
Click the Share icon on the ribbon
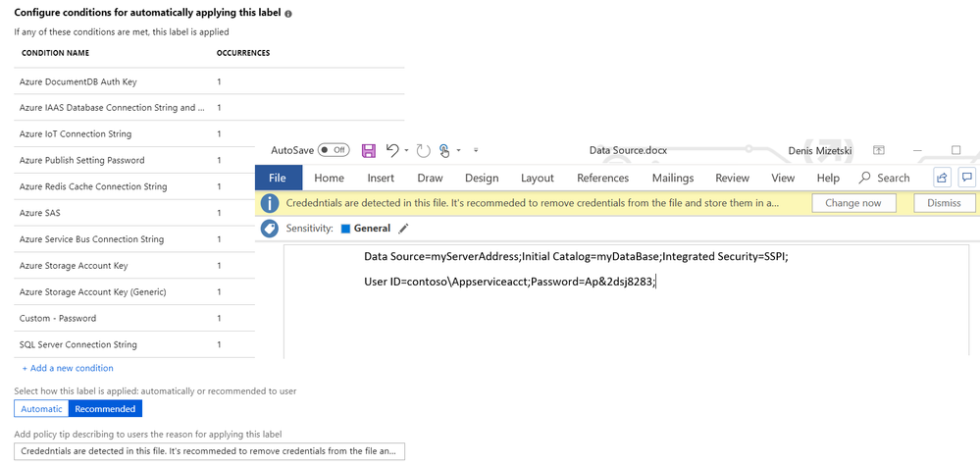click(x=942, y=178)
